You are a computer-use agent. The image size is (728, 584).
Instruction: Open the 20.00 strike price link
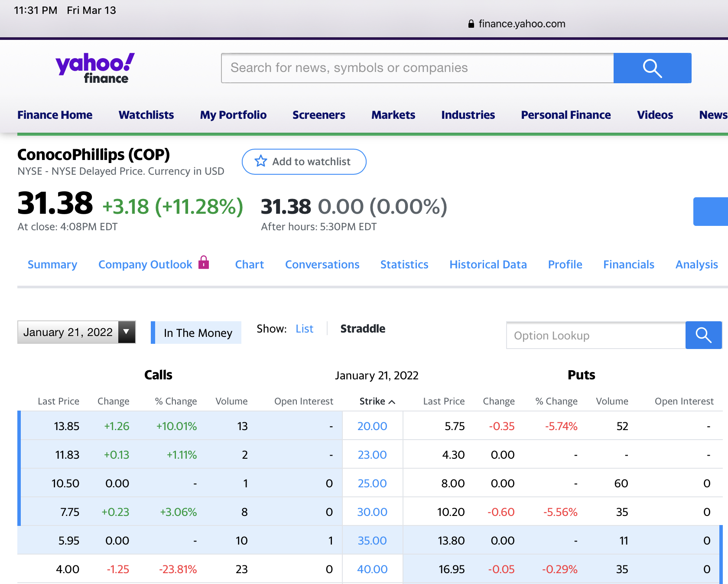[x=372, y=426]
